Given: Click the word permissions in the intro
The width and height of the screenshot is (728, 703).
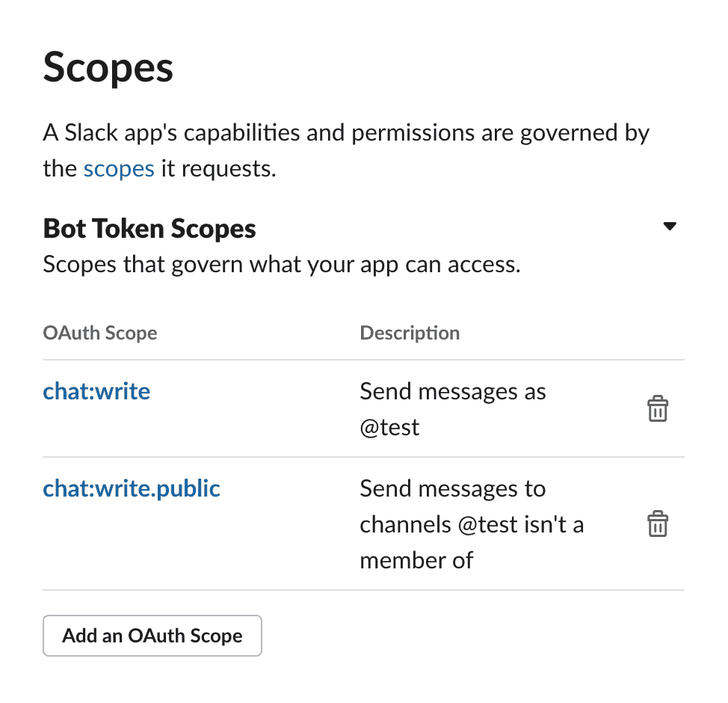Looking at the screenshot, I should [413, 133].
